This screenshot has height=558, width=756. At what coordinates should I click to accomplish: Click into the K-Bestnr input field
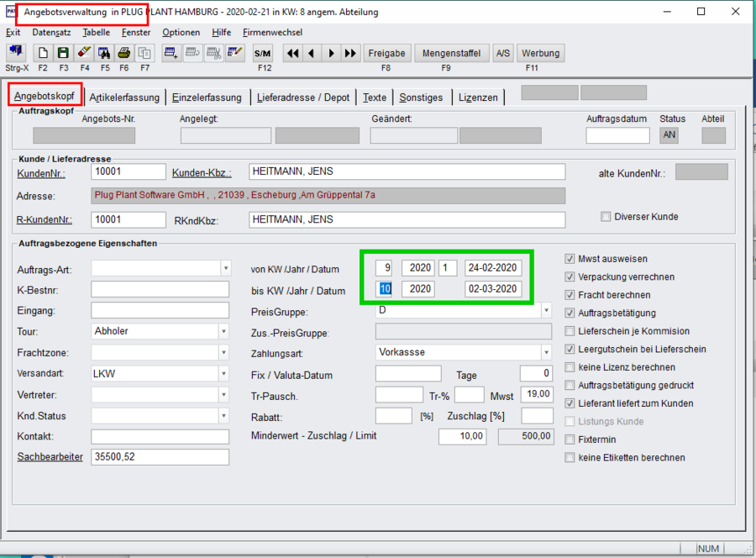pyautogui.click(x=160, y=290)
